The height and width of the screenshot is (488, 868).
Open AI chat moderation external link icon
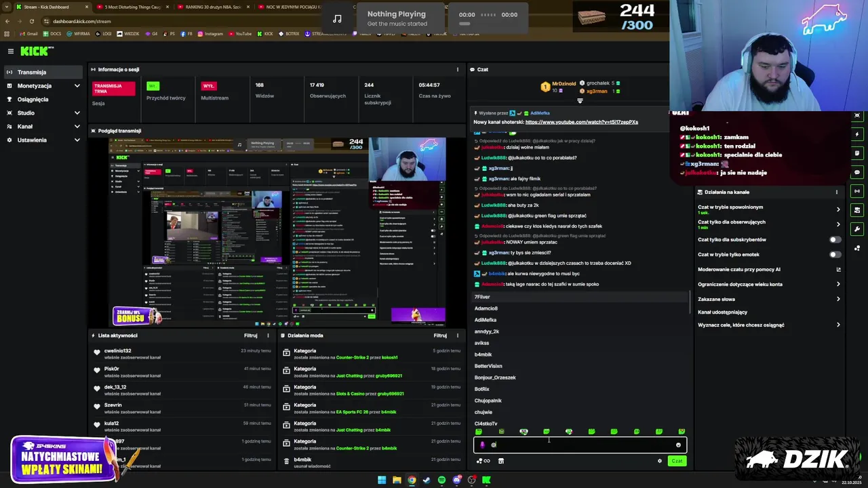click(x=838, y=269)
